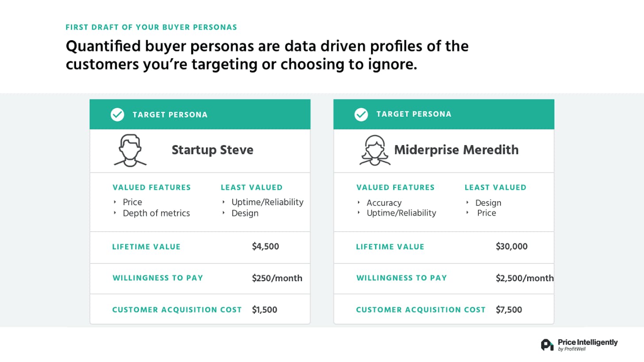Click the Miderprise Meredith name heading
The image size is (644, 362).
[x=456, y=150]
